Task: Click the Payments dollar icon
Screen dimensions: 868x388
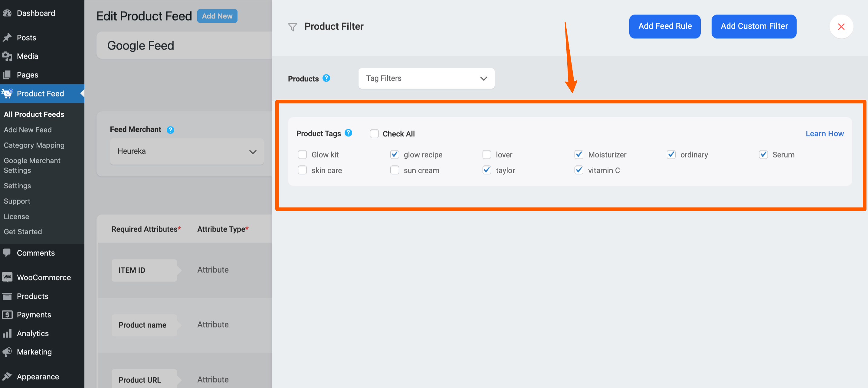Action: 7,315
